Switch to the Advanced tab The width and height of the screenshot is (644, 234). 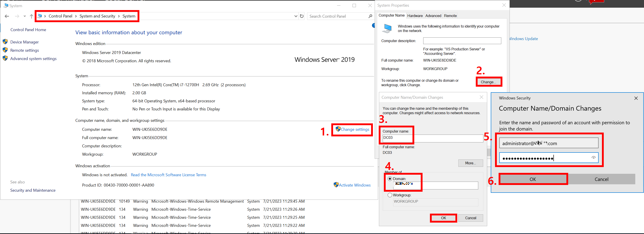pos(433,16)
